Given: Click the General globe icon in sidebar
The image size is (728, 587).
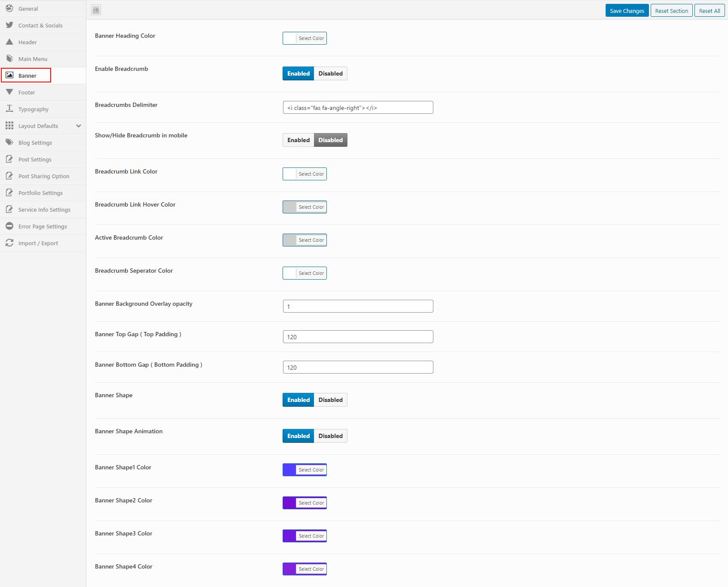Looking at the screenshot, I should point(9,8).
